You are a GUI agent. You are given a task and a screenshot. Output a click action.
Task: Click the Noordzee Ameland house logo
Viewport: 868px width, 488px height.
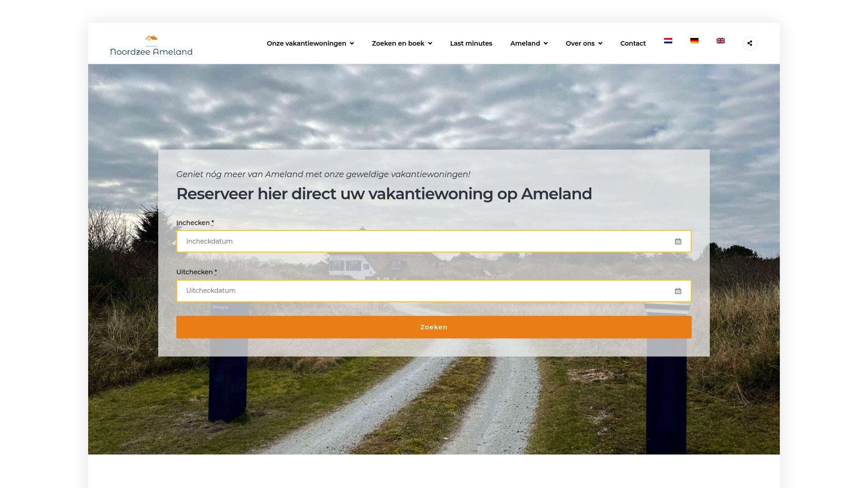(151, 45)
